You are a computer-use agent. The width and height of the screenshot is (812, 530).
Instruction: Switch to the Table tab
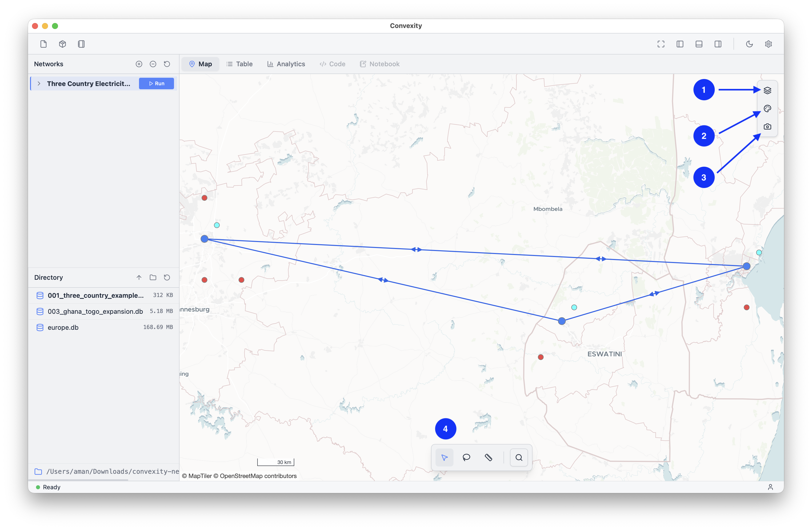pyautogui.click(x=239, y=64)
